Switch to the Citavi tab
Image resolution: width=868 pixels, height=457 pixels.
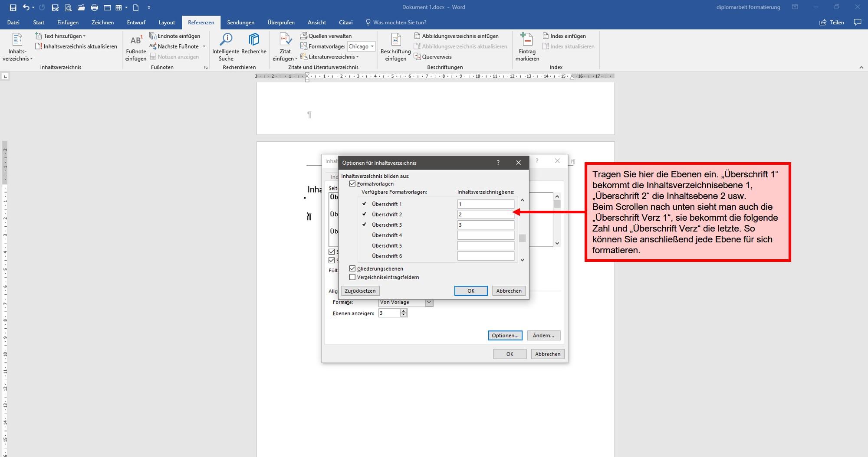tap(345, 23)
